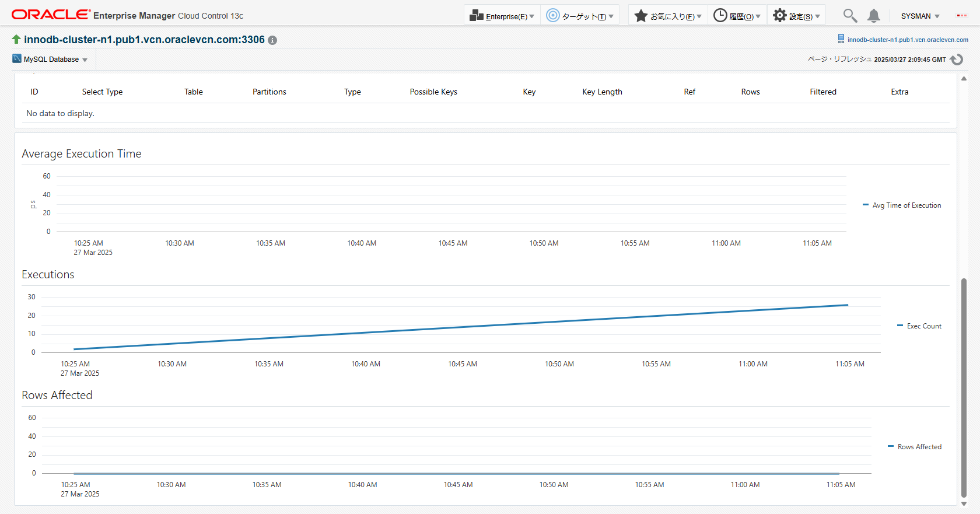Click the Extra column header
This screenshot has height=514, width=980.
pyautogui.click(x=900, y=92)
